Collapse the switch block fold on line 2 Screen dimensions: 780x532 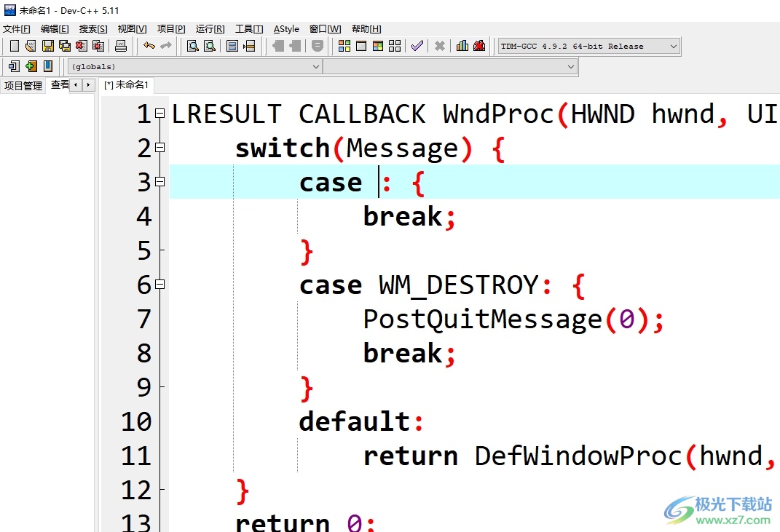159,148
